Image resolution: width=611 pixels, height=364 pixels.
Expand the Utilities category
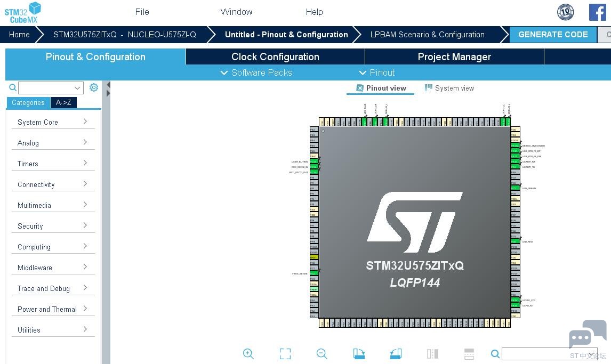click(x=53, y=330)
